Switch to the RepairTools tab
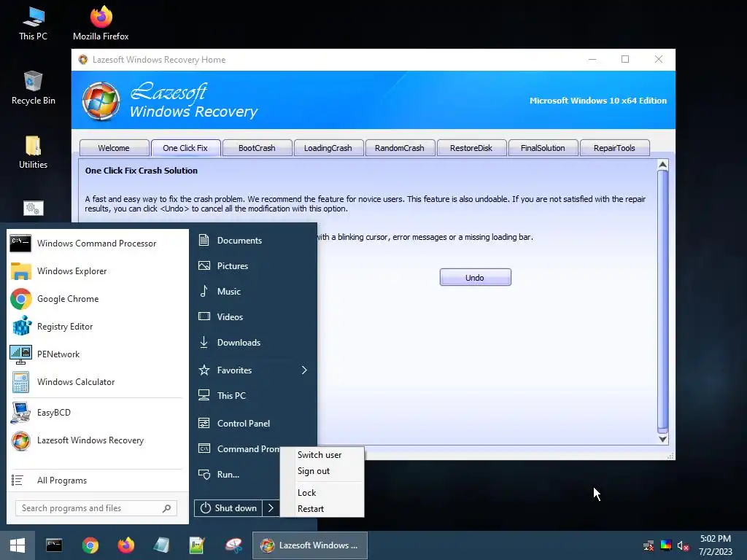Screen dimensions: 747x560 [614, 148]
